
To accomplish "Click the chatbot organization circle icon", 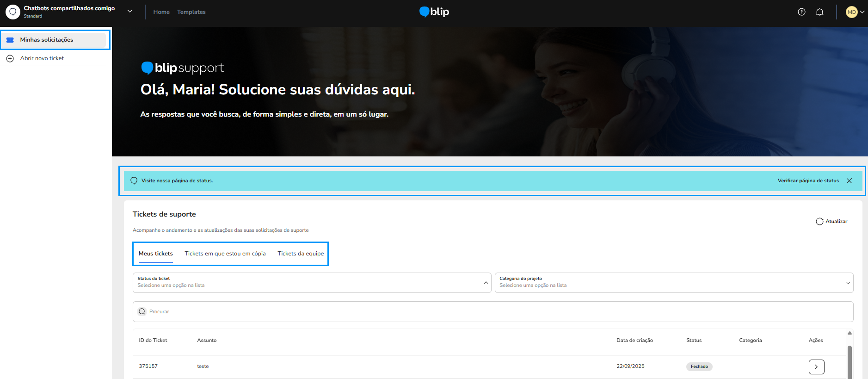I will [x=12, y=12].
